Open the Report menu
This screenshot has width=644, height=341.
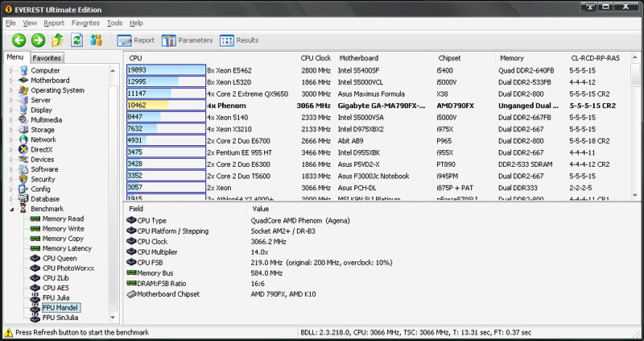pos(54,23)
